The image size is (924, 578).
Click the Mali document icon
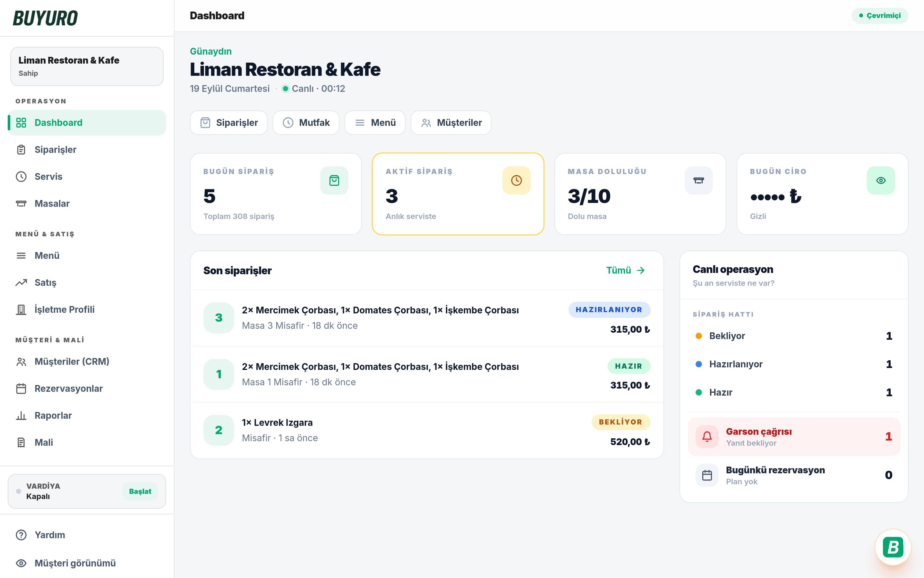pos(21,443)
